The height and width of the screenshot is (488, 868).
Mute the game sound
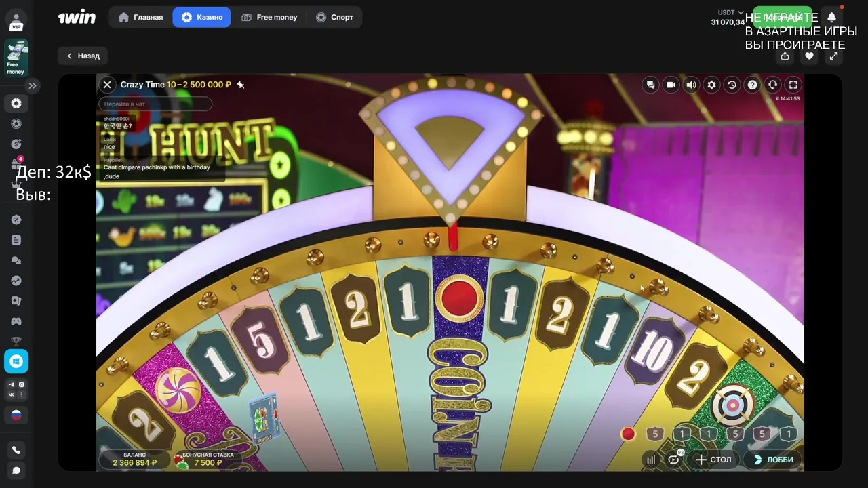click(691, 85)
